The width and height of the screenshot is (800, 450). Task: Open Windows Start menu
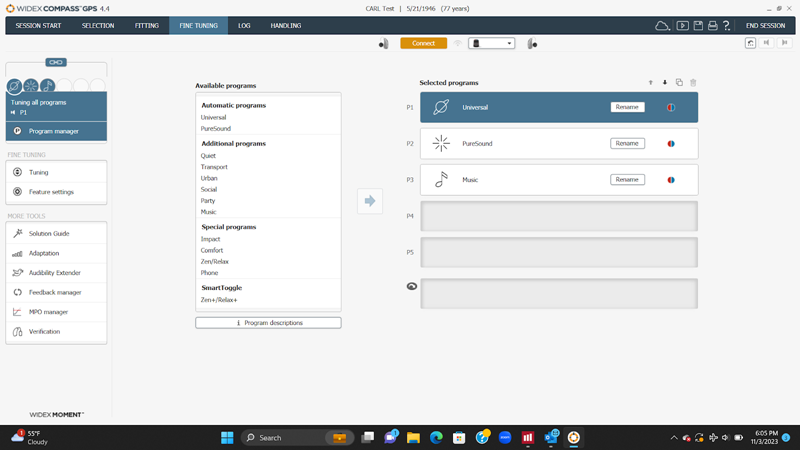coord(227,438)
